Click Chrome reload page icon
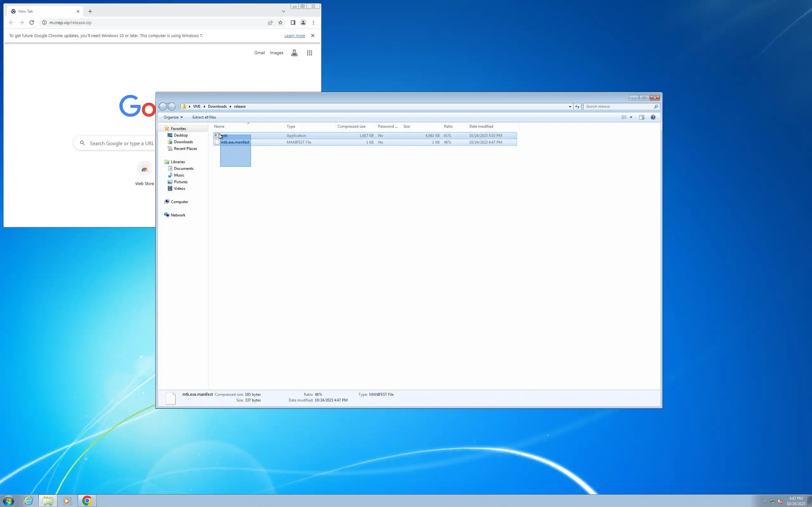The height and width of the screenshot is (507, 812). [x=31, y=22]
